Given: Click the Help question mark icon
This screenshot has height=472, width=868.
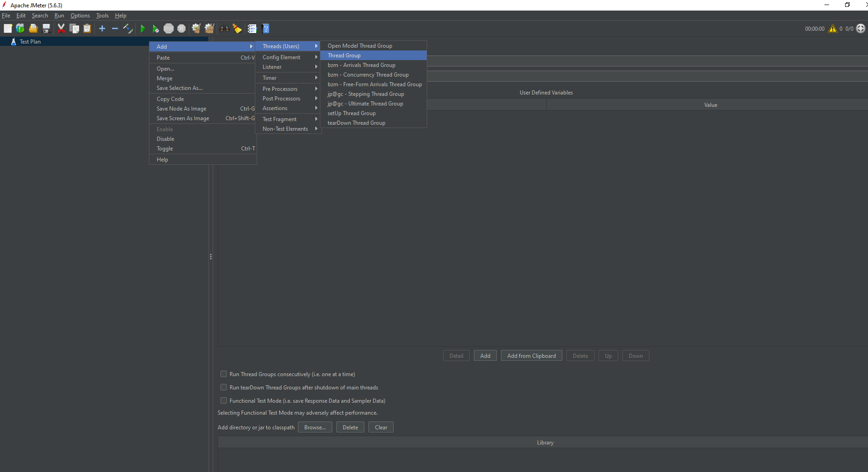Looking at the screenshot, I should [x=265, y=28].
